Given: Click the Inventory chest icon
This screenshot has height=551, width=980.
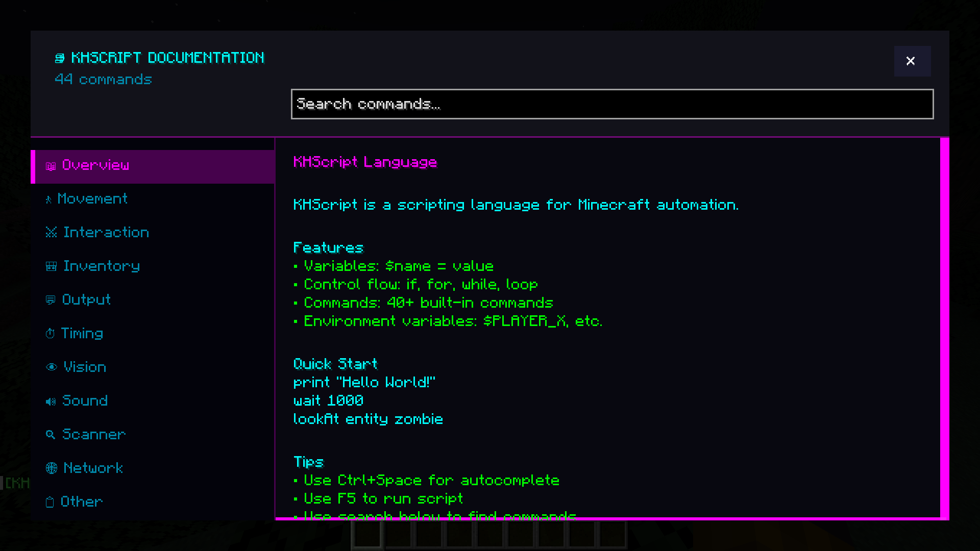Looking at the screenshot, I should pos(51,266).
